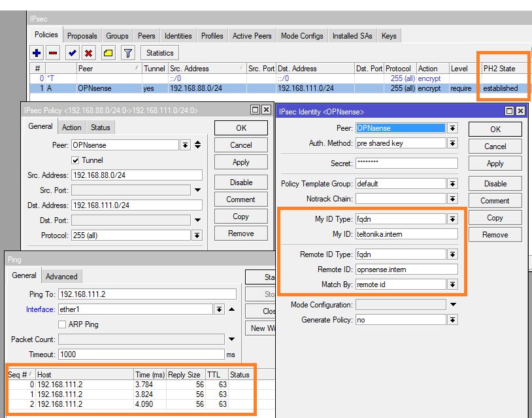Click the Ping To address field
The height and width of the screenshot is (418, 532).
147,294
